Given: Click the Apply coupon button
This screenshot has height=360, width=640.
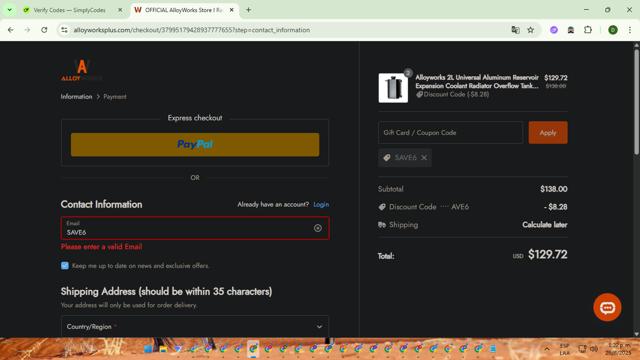Looking at the screenshot, I should (548, 133).
